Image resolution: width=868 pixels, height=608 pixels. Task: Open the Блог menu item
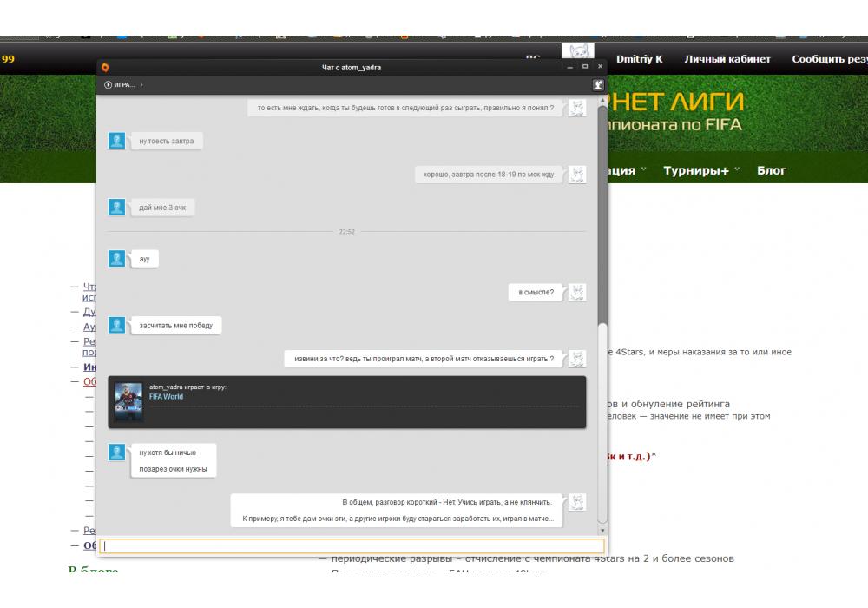771,170
